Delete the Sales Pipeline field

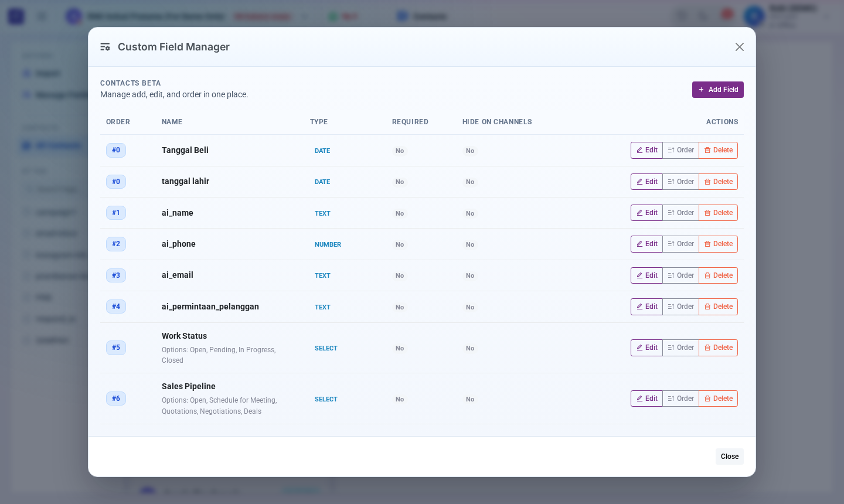click(718, 399)
